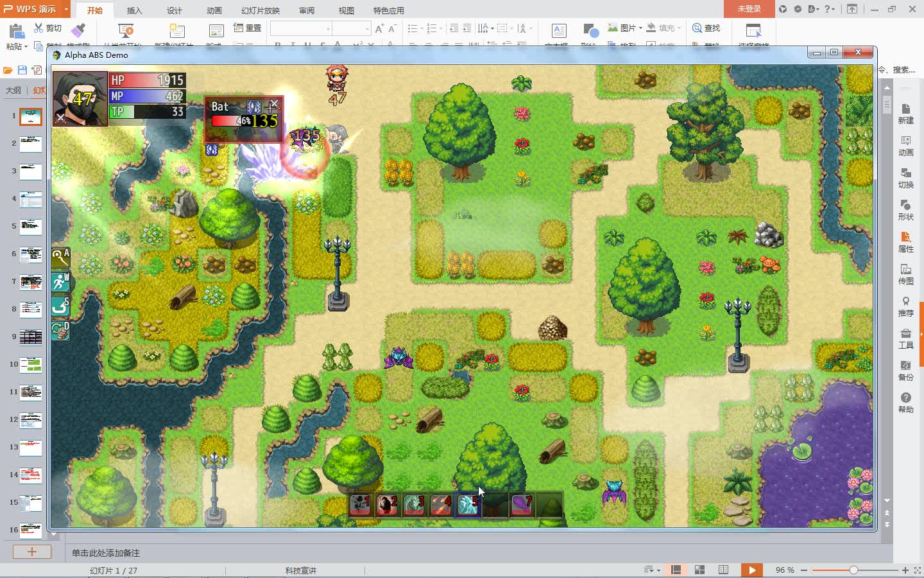Screen dimensions: 924x578
Task: Start slideshow with the play button
Action: pyautogui.click(x=752, y=570)
